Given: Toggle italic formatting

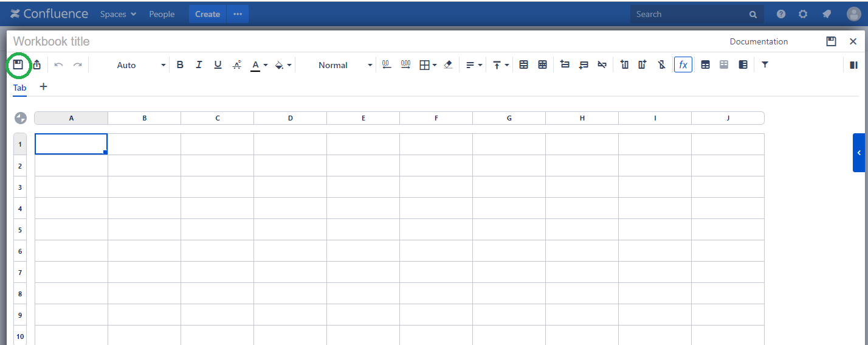Looking at the screenshot, I should 199,64.
